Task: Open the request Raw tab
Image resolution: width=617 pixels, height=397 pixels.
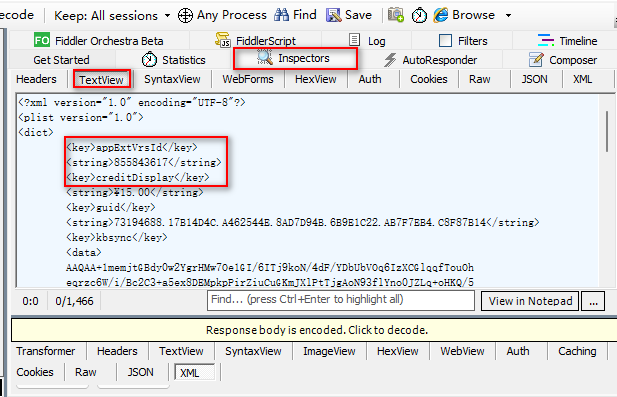Action: [480, 79]
